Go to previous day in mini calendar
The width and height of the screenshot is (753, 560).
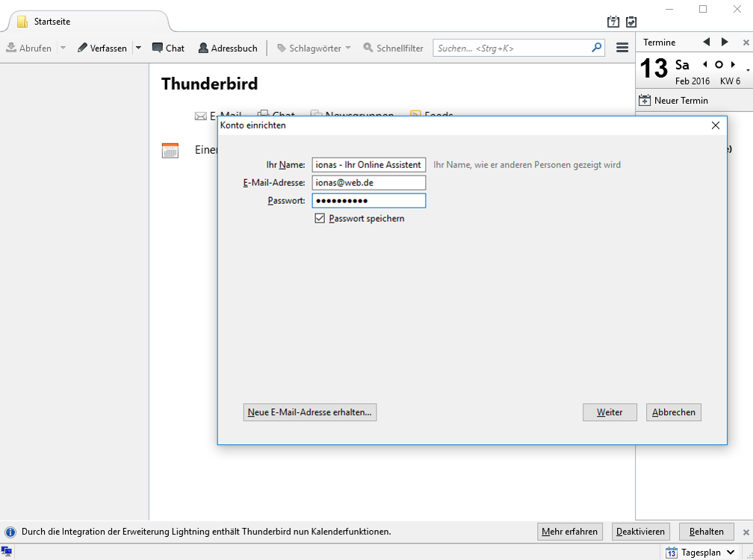coord(705,64)
